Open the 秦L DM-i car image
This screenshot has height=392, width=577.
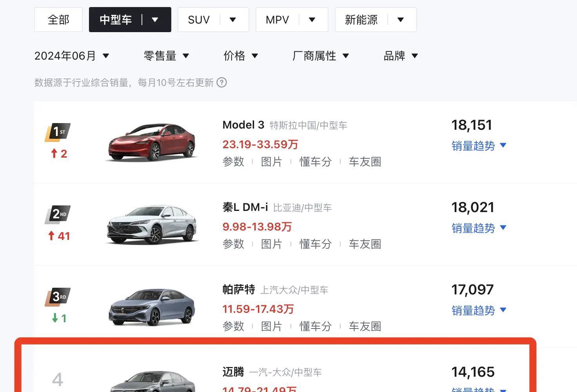pyautogui.click(x=152, y=225)
